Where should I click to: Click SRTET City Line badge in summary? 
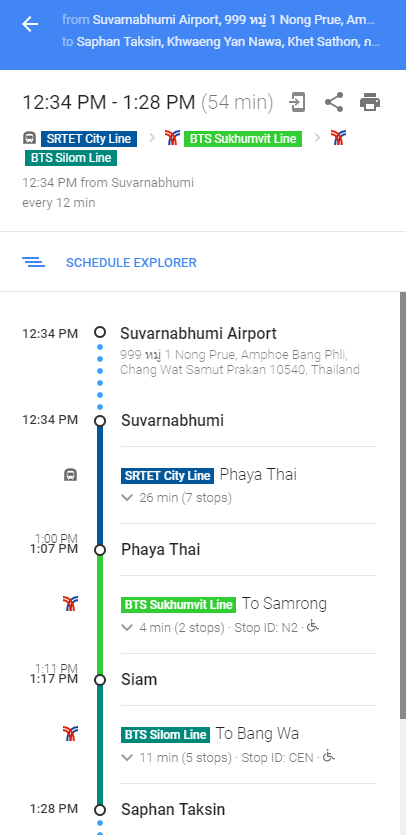click(89, 139)
